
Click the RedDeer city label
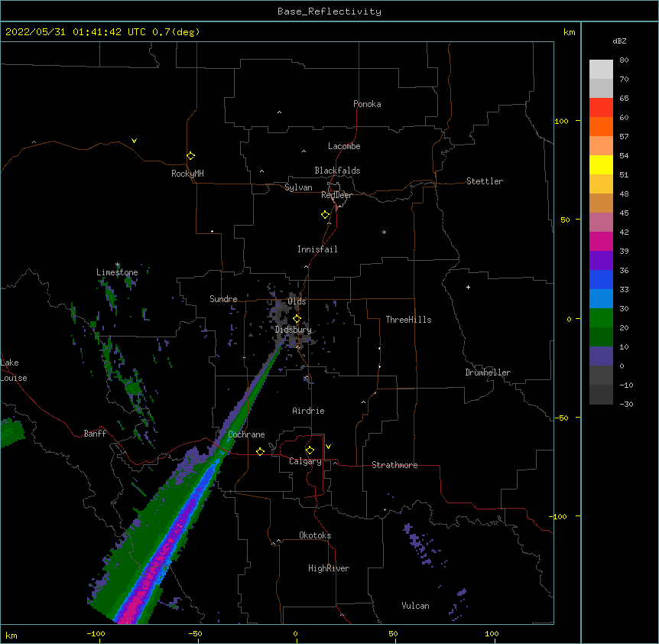click(x=336, y=195)
